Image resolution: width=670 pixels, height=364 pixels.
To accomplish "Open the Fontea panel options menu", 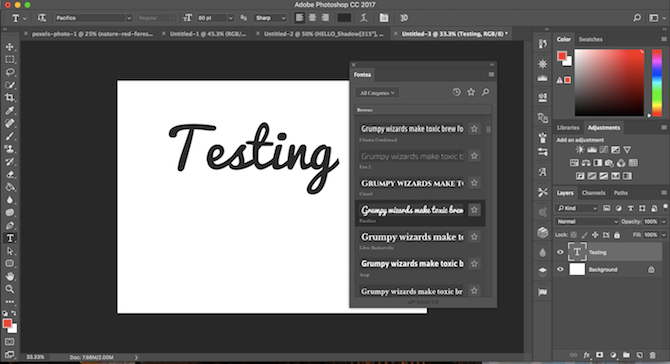I will pos(491,74).
